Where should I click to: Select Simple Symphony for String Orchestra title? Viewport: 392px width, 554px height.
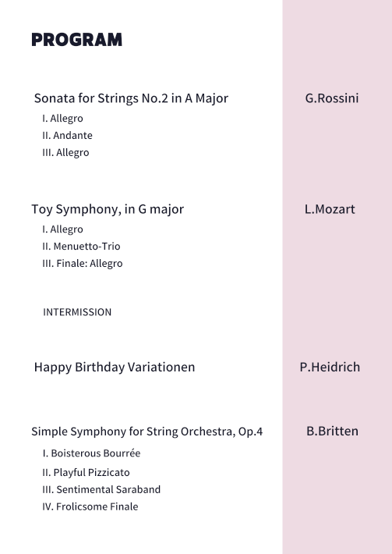[147, 431]
